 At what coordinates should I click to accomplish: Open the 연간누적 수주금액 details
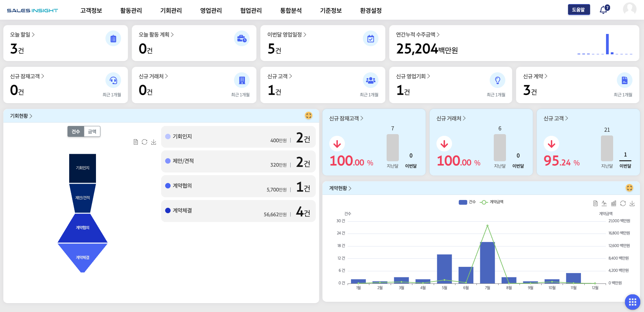(x=417, y=35)
